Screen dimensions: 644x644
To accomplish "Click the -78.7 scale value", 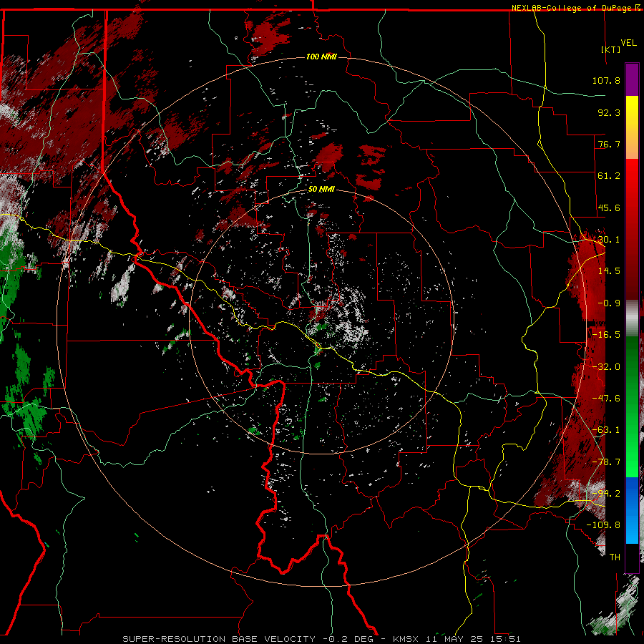I will [606, 462].
